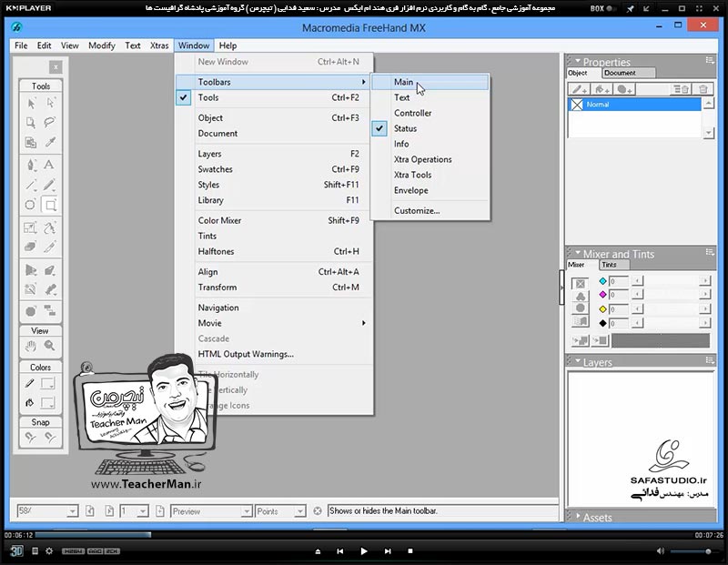
Task: Choose HTML Output Warnings...
Action: click(274, 354)
